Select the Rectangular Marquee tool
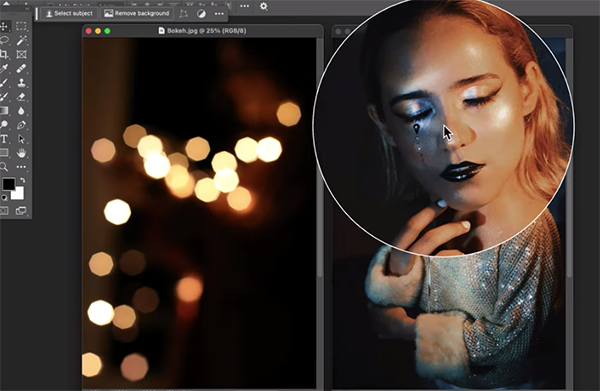The height and width of the screenshot is (391, 600). (x=21, y=26)
